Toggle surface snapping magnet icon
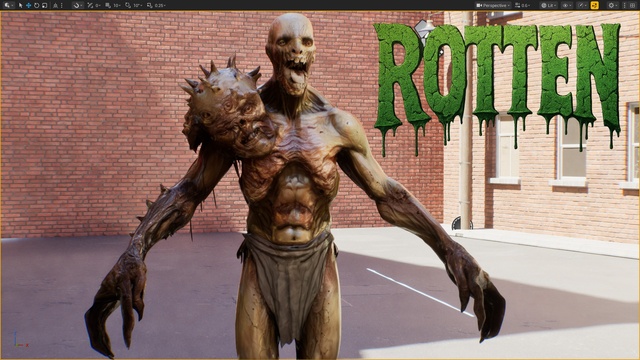This screenshot has width=640, height=360. pyautogui.click(x=77, y=5)
